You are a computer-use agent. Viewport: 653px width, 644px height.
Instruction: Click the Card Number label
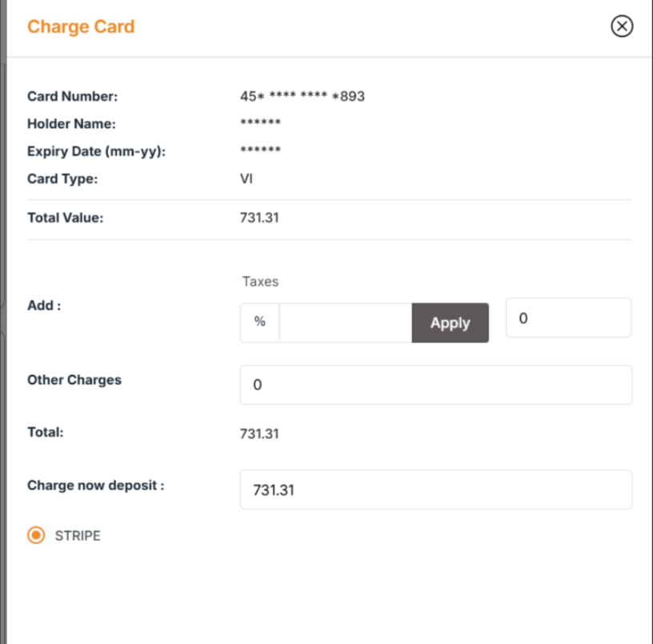pyautogui.click(x=72, y=97)
